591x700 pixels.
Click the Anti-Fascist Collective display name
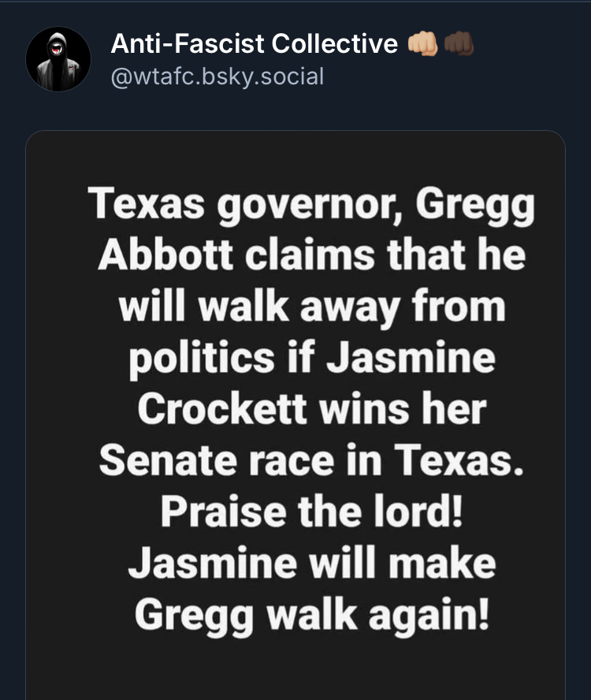coord(254,43)
